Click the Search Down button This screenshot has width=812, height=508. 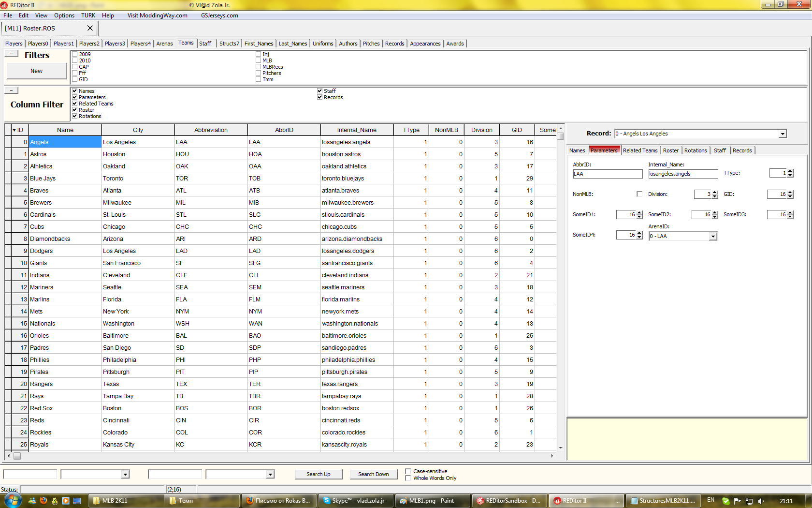coord(373,474)
